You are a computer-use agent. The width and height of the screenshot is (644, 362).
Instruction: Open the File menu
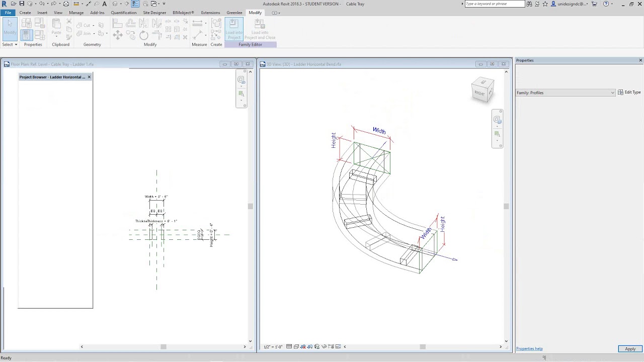(8, 13)
